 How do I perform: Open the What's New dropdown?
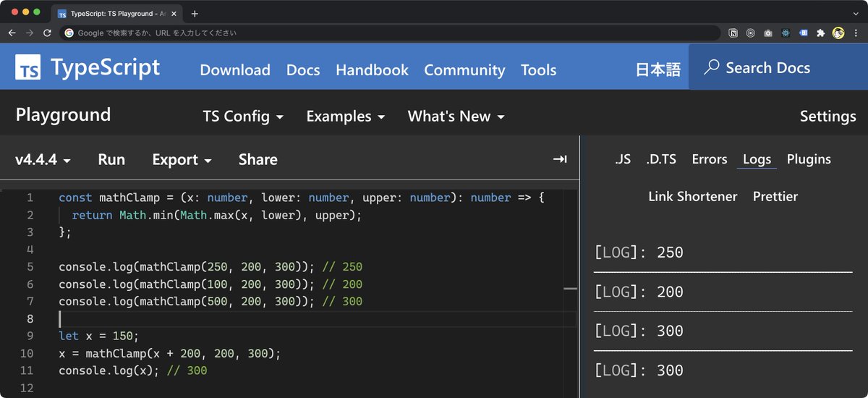point(456,116)
